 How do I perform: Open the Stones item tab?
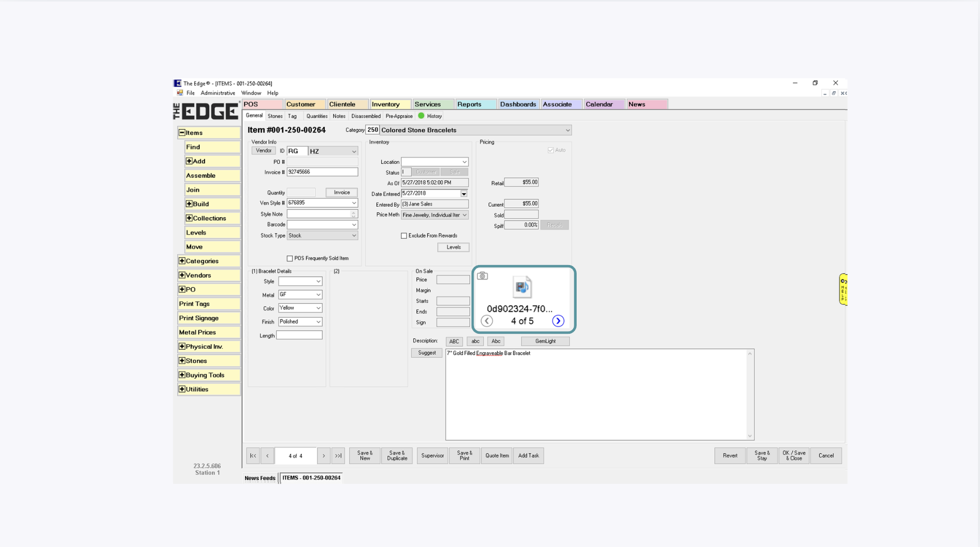coord(275,116)
